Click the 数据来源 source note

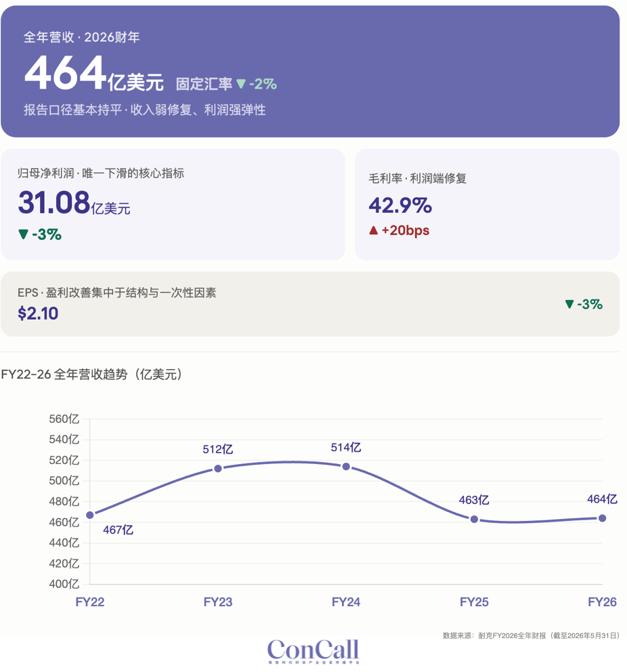tap(531, 635)
